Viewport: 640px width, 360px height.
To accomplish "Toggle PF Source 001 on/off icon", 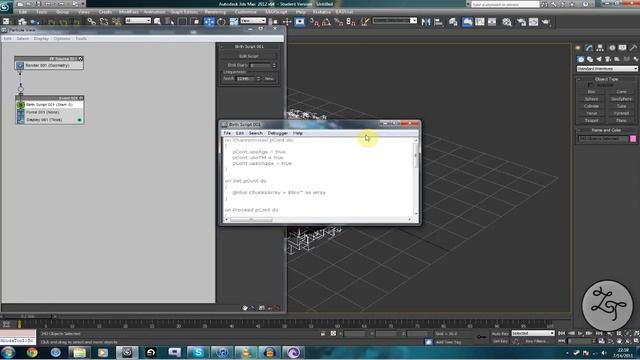I will (80, 59).
